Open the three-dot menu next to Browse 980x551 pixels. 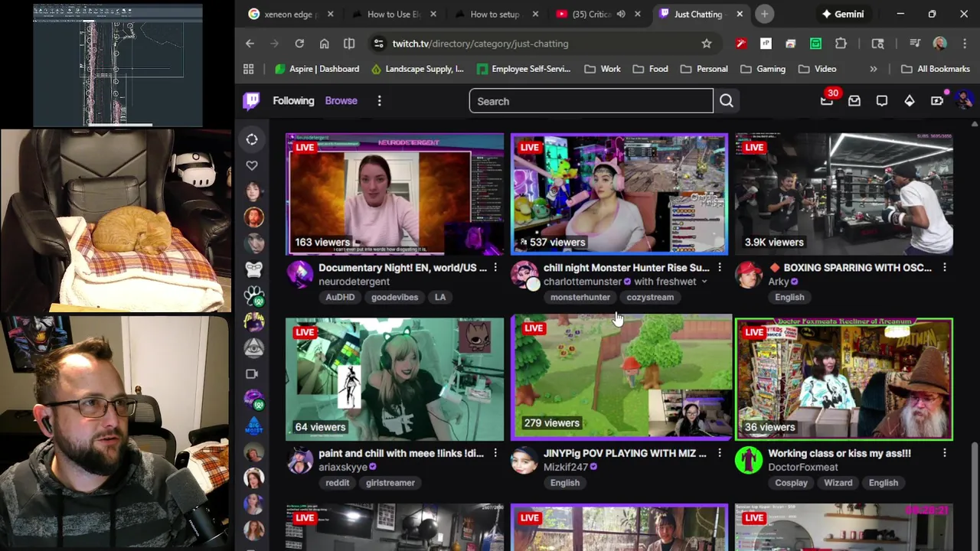point(379,101)
